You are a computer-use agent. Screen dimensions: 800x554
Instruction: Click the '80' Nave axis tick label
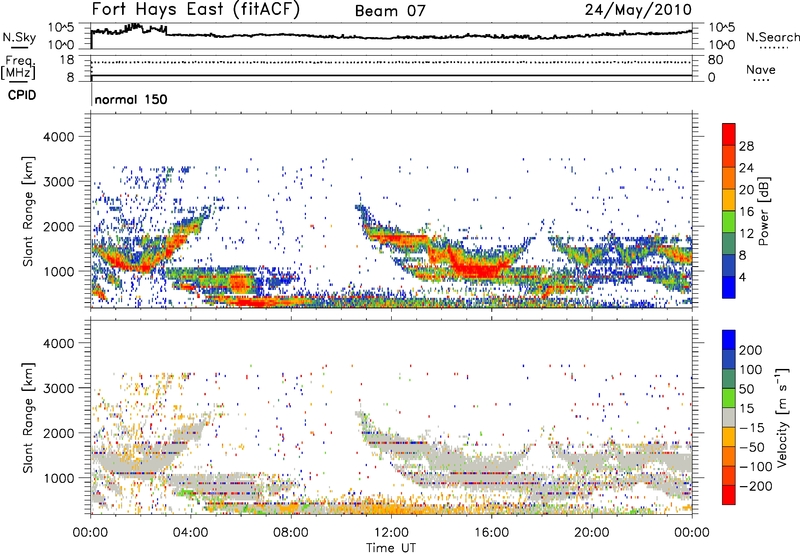click(715, 60)
